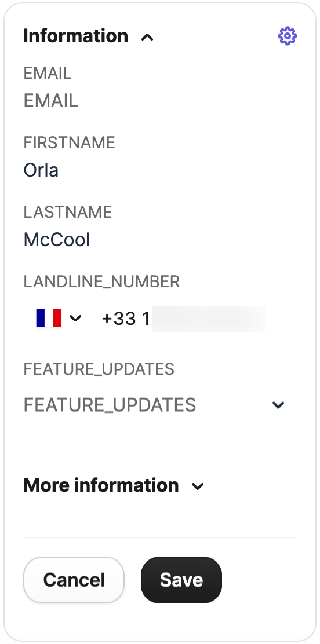This screenshot has height=644, width=320.
Task: Click the Cancel button
Action: point(74,580)
